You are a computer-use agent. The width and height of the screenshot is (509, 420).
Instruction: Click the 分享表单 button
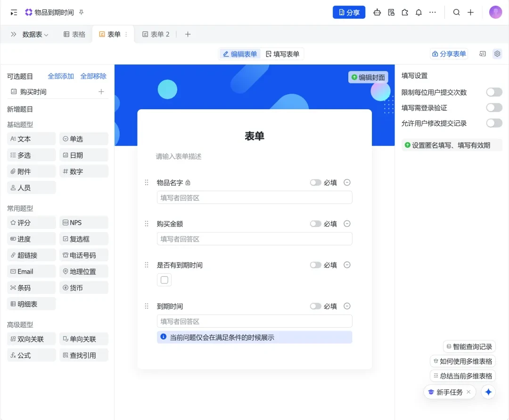point(449,54)
